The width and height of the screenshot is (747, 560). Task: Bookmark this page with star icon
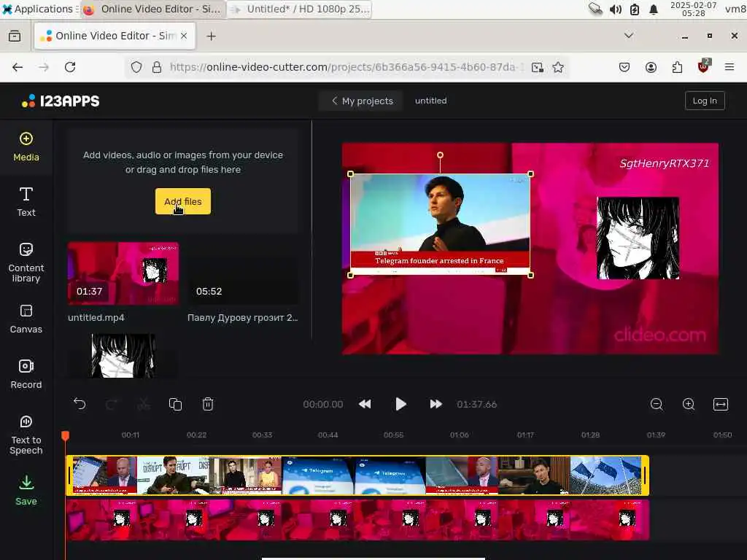coord(558,67)
